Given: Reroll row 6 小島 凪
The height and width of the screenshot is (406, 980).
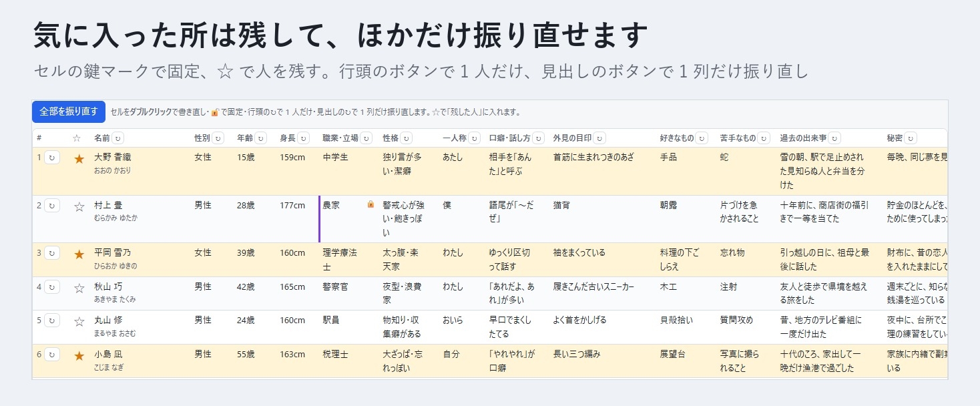Looking at the screenshot, I should pos(52,355).
